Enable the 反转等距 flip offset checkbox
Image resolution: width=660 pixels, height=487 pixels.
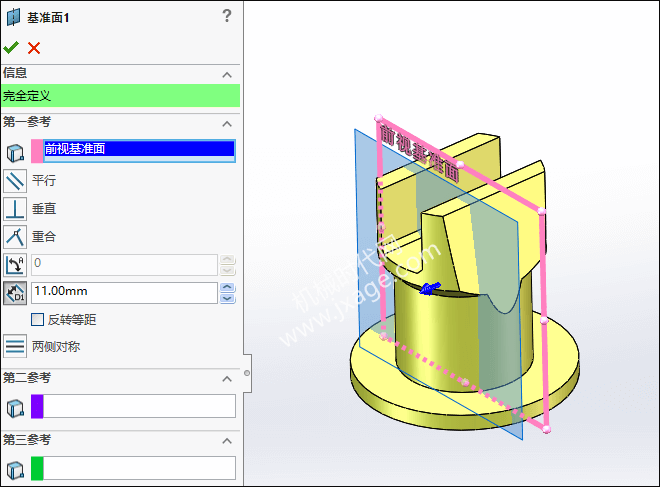(x=37, y=319)
